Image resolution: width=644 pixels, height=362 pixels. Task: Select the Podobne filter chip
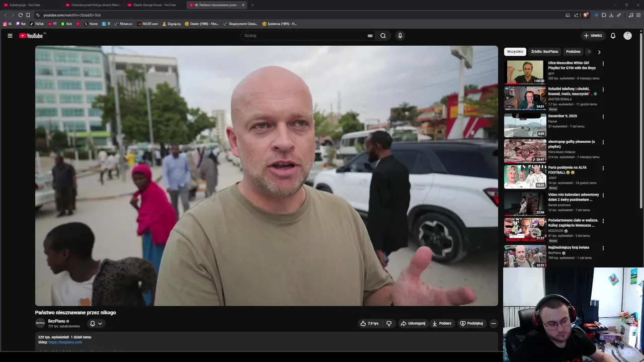573,51
